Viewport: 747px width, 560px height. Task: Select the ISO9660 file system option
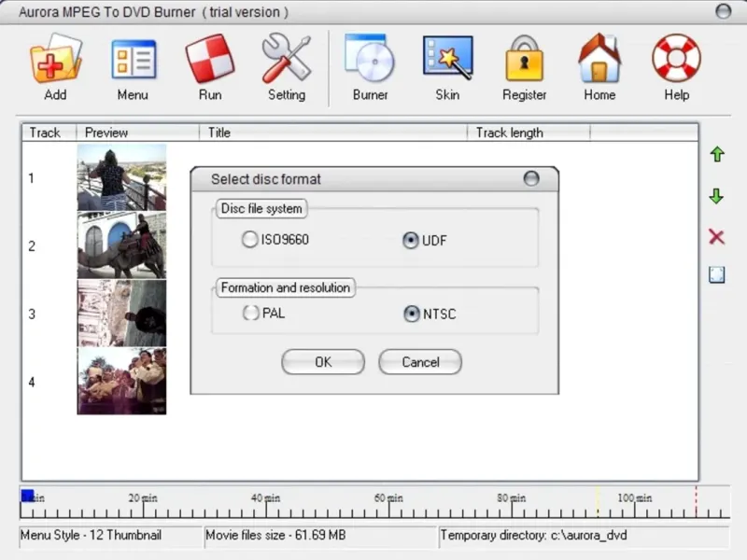[x=275, y=239]
